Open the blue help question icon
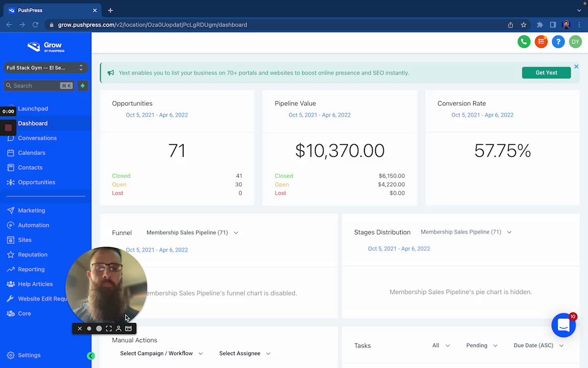This screenshot has height=368, width=588. (558, 42)
